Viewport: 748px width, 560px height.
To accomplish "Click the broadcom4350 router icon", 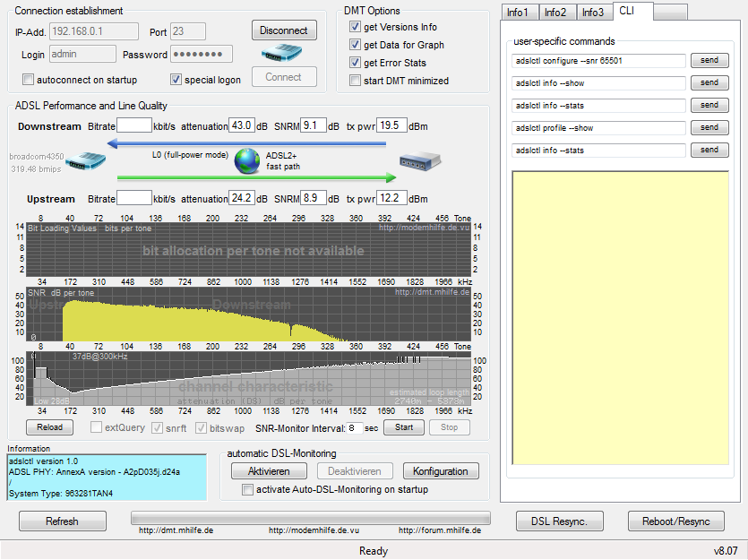I will coord(85,161).
